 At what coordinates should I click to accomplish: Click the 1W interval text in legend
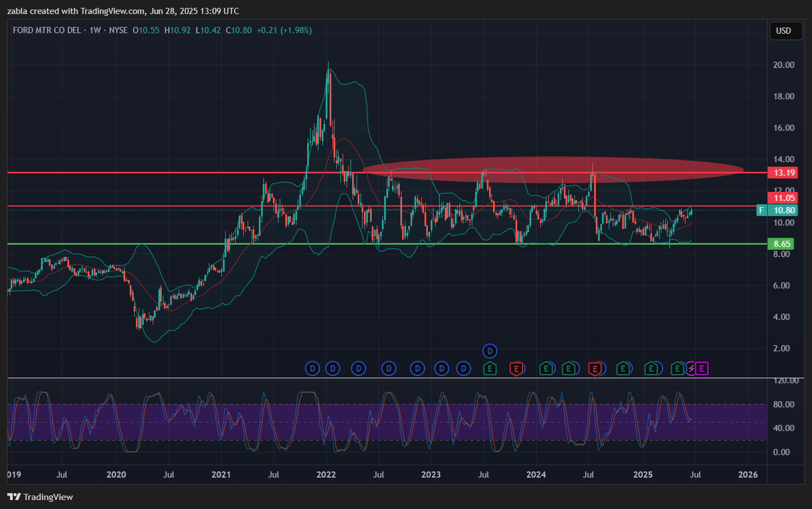(x=95, y=30)
